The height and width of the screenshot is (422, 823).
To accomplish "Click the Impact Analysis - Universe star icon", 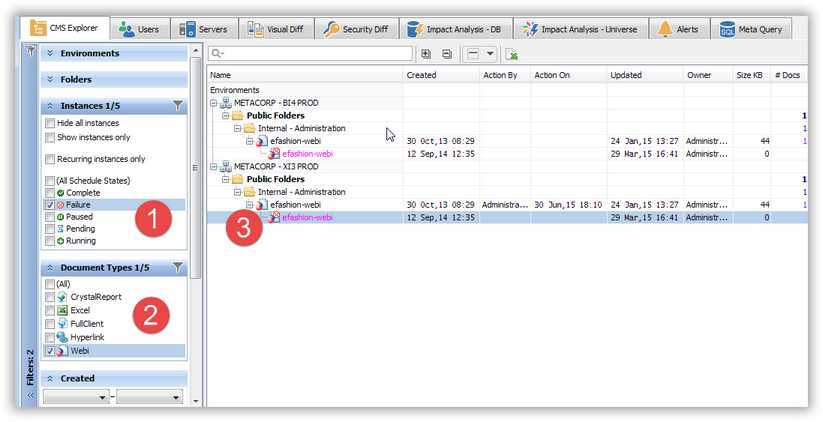I will (x=530, y=29).
